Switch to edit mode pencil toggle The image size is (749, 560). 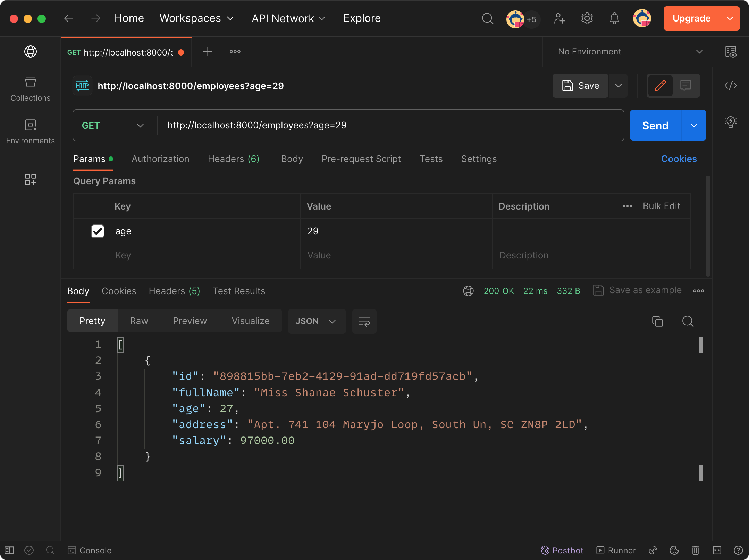click(660, 86)
